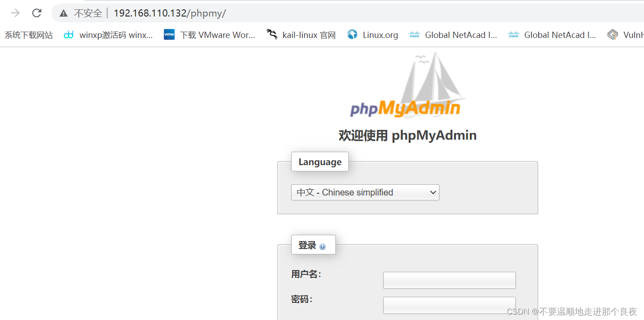Click the VulnHub bookmark icon
This screenshot has width=644, height=320.
point(613,35)
